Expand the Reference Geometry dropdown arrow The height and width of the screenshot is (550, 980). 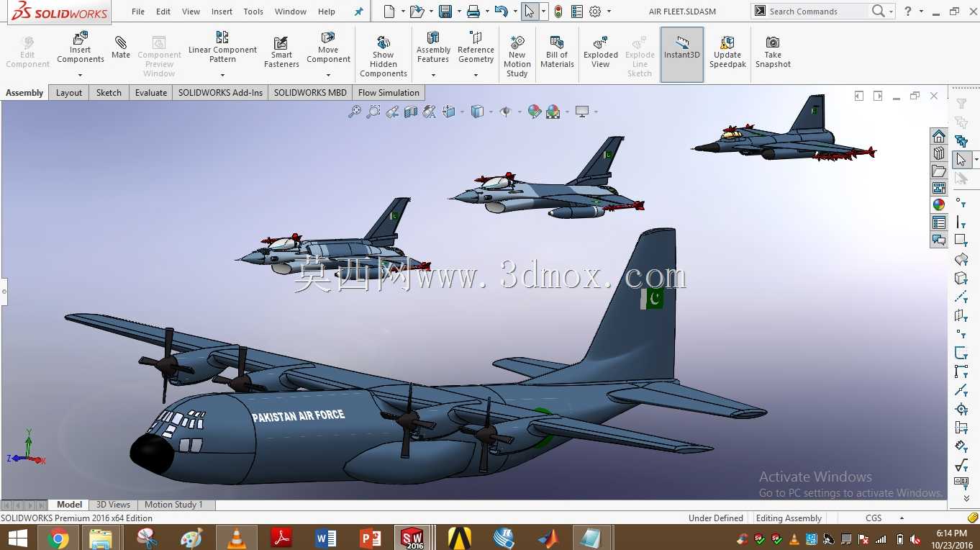[476, 75]
